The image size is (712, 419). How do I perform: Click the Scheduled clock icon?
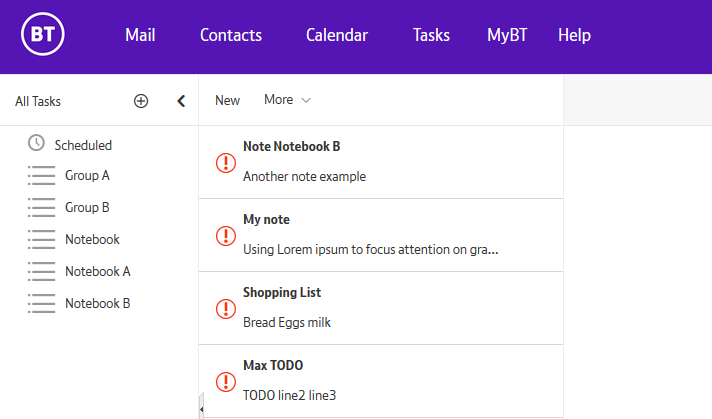(x=37, y=143)
